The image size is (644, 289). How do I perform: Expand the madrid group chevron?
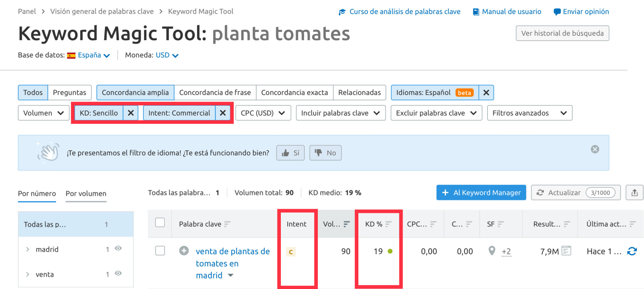(28, 249)
